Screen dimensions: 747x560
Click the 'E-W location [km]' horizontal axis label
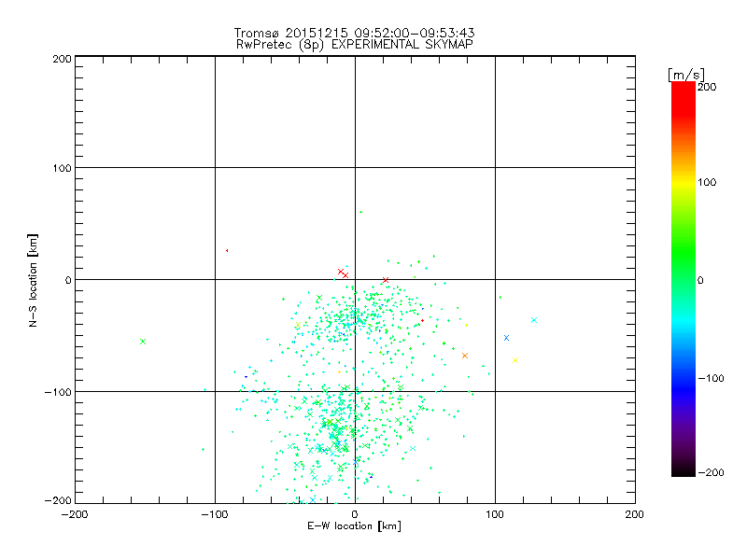point(354,525)
